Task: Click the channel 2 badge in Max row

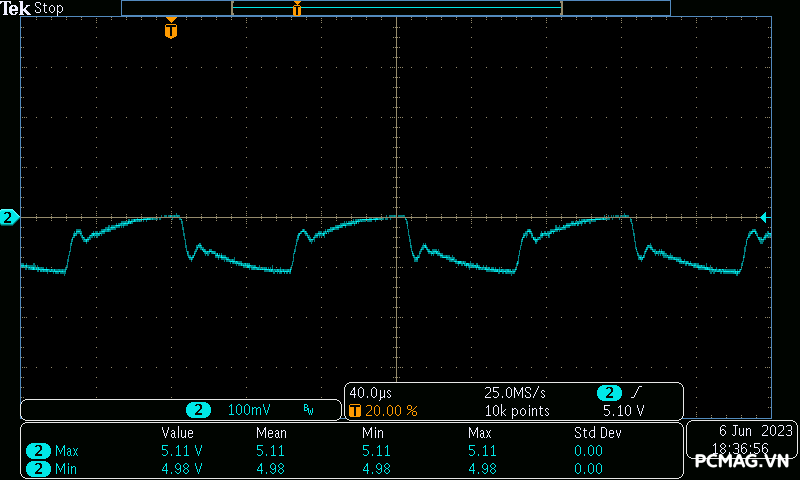Action: tap(38, 451)
